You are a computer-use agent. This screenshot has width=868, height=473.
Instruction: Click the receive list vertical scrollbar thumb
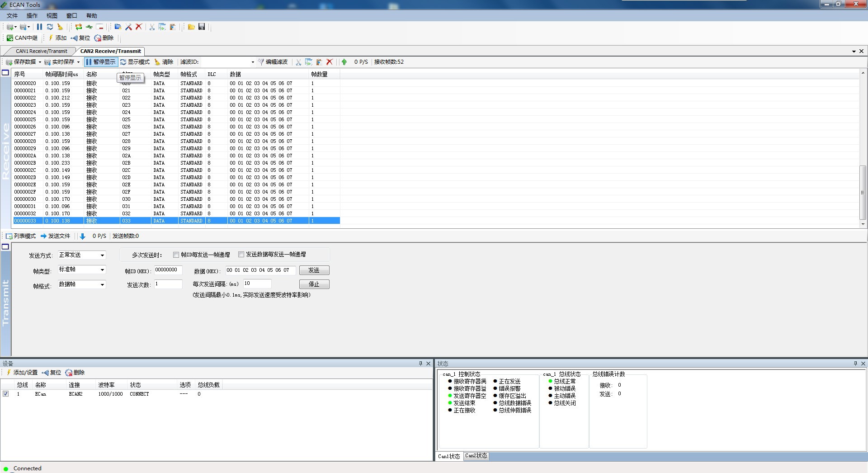tap(863, 192)
